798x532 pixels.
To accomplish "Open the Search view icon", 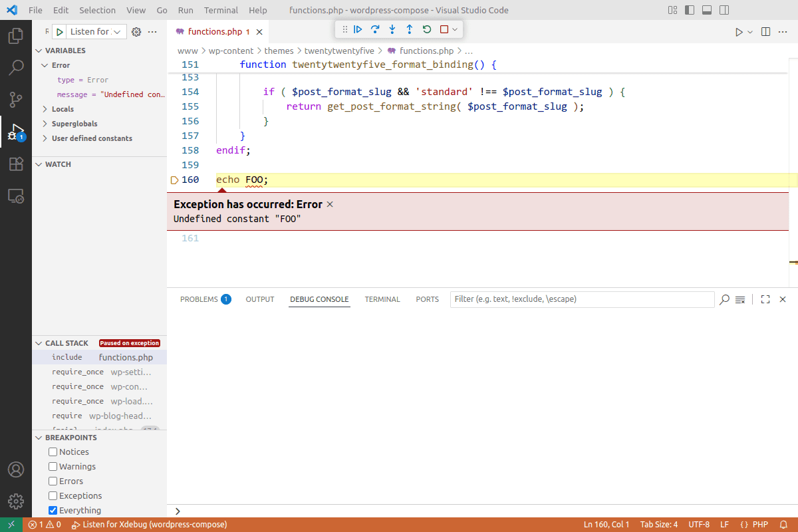I will (x=16, y=67).
